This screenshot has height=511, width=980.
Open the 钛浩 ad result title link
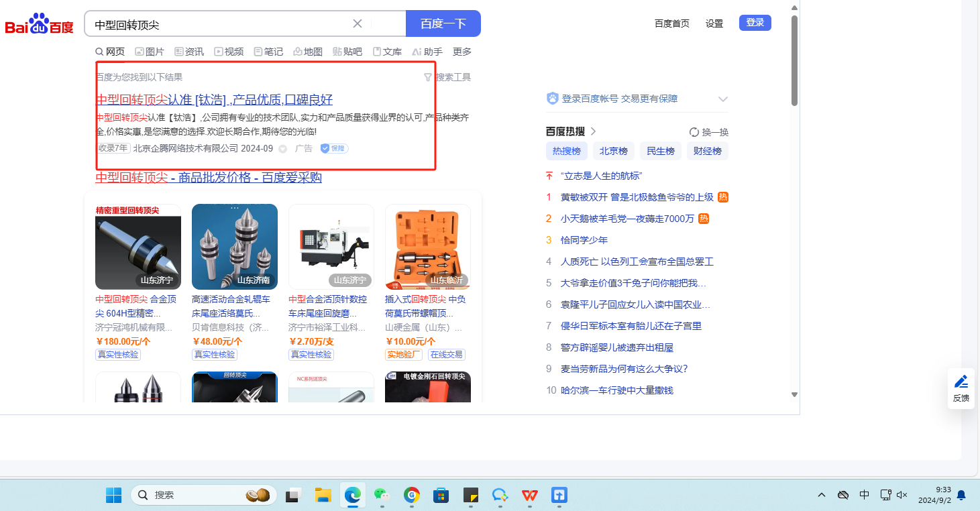pos(214,100)
